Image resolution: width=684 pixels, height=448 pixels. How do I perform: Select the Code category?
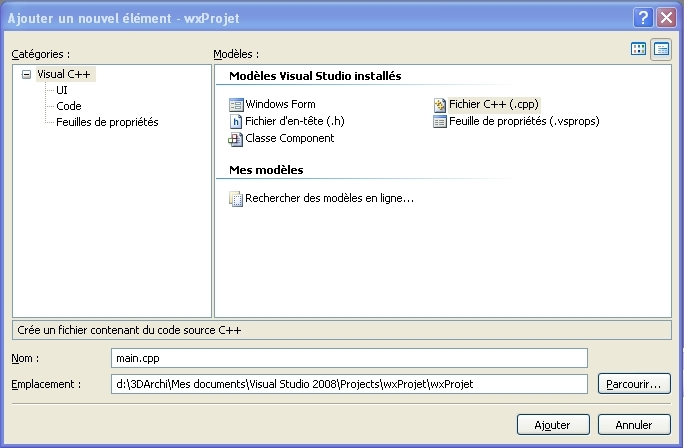click(69, 106)
